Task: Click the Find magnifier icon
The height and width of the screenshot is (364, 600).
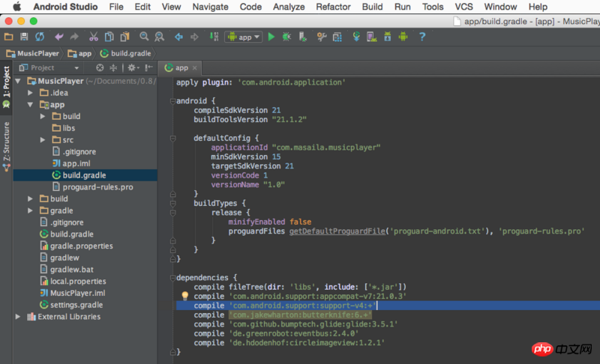Action: tap(144, 37)
